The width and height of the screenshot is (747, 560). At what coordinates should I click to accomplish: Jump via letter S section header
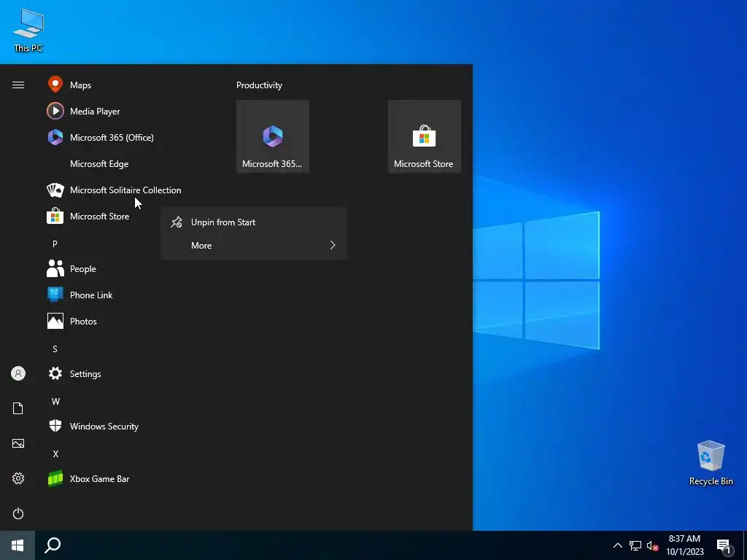(x=55, y=349)
